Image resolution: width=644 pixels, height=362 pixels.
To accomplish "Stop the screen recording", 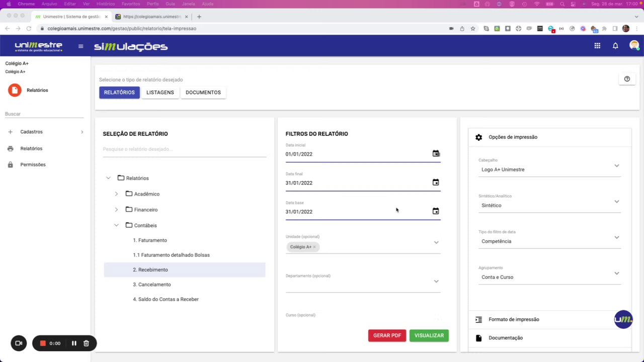I will (43, 343).
